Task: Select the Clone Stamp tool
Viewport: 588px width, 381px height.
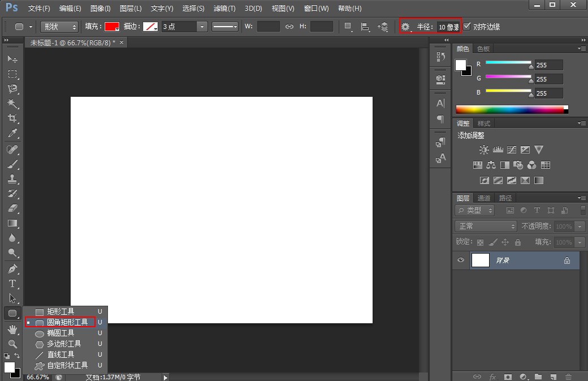Action: 12,179
